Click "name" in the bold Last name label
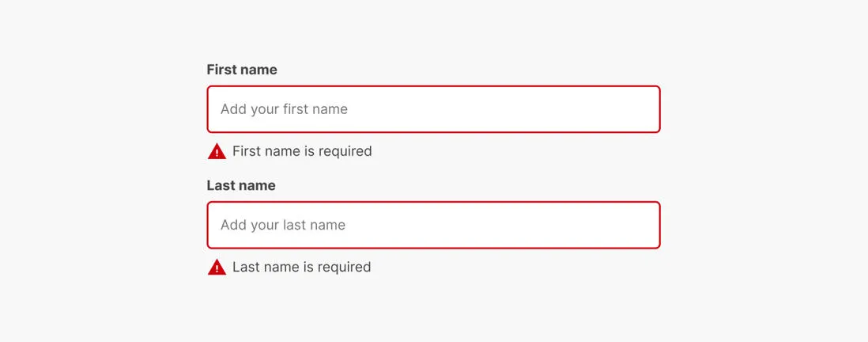The height and width of the screenshot is (342, 868). pyautogui.click(x=257, y=185)
